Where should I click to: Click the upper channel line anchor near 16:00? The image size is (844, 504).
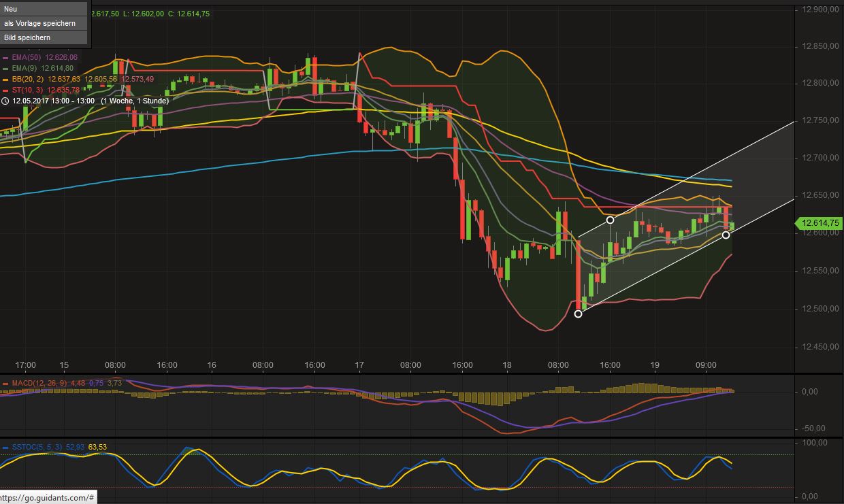tap(610, 220)
